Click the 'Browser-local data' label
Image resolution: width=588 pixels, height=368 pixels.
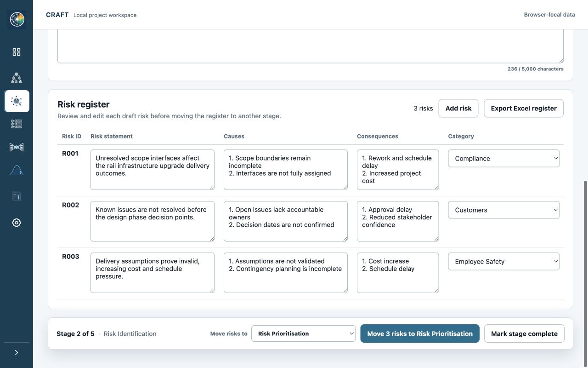[549, 15]
